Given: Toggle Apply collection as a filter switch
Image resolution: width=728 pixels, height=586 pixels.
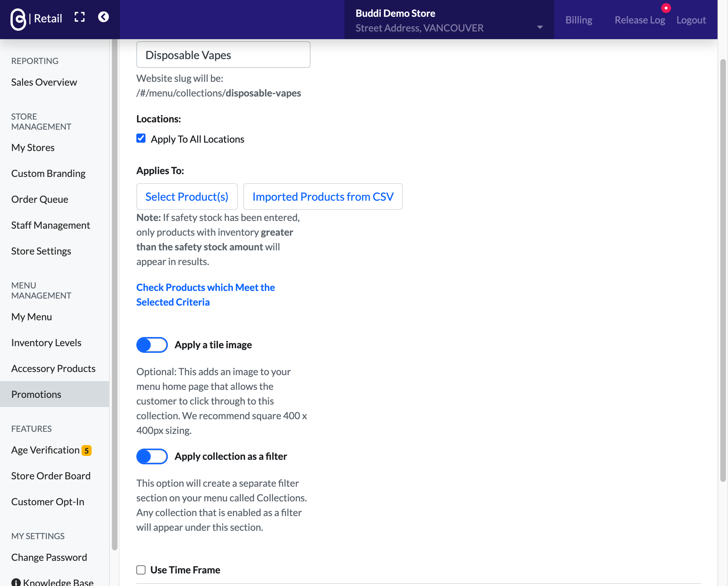Looking at the screenshot, I should (152, 456).
